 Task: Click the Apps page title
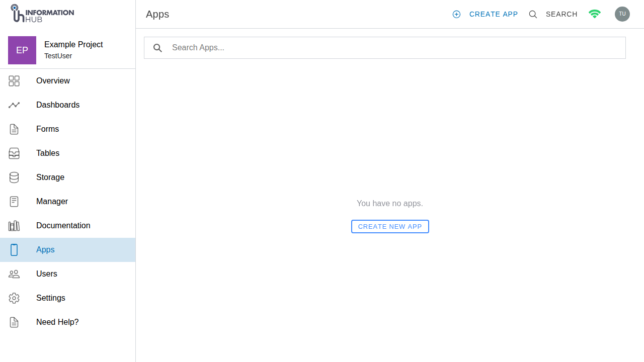[157, 14]
